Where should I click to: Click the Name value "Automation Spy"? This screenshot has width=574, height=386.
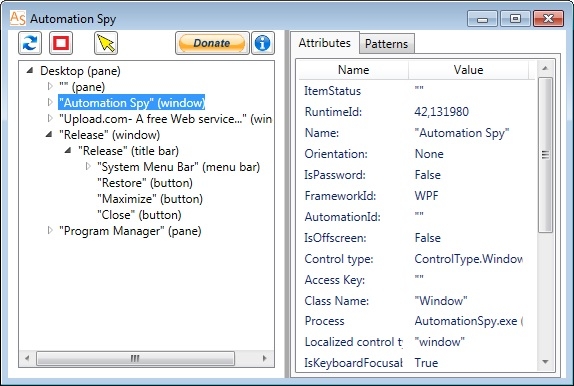[x=462, y=133]
